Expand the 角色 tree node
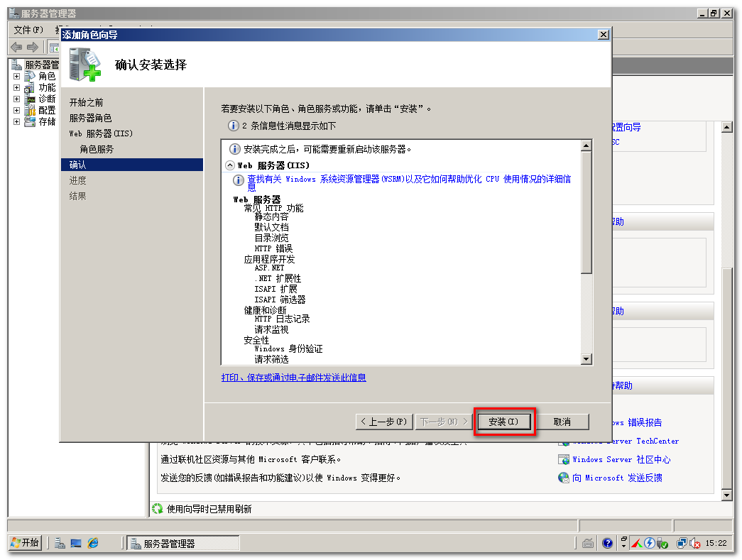The height and width of the screenshot is (560, 742). [x=16, y=76]
